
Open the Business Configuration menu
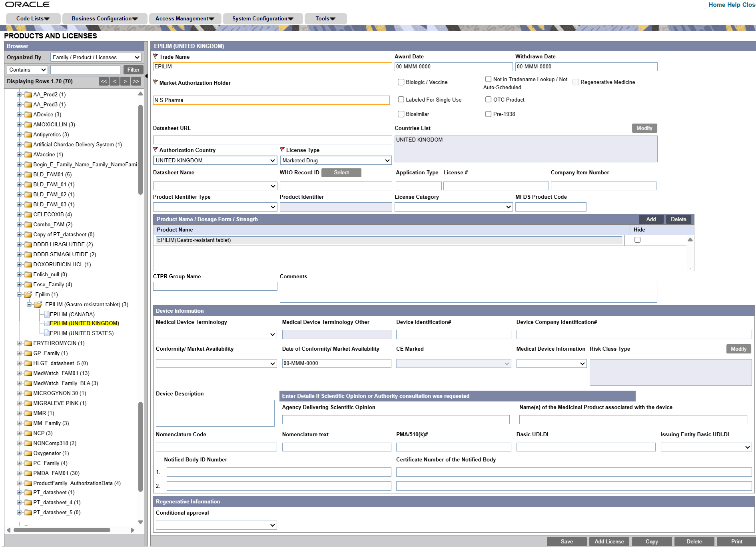click(x=104, y=18)
